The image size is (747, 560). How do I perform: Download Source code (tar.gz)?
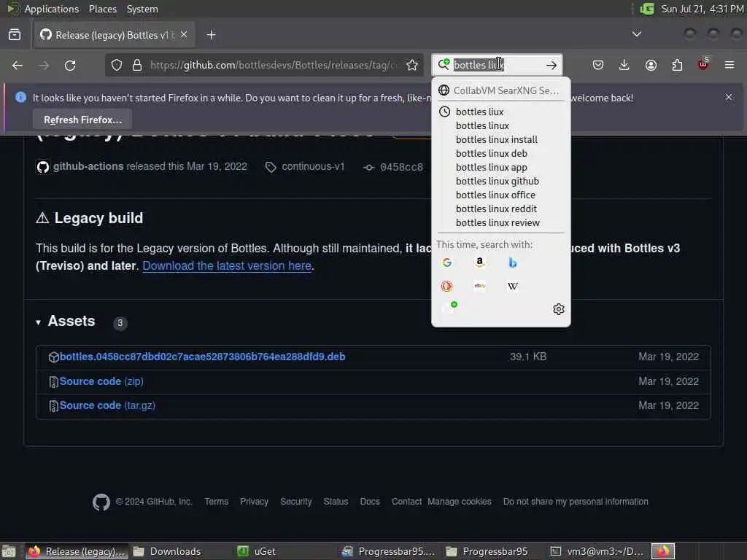tap(107, 405)
